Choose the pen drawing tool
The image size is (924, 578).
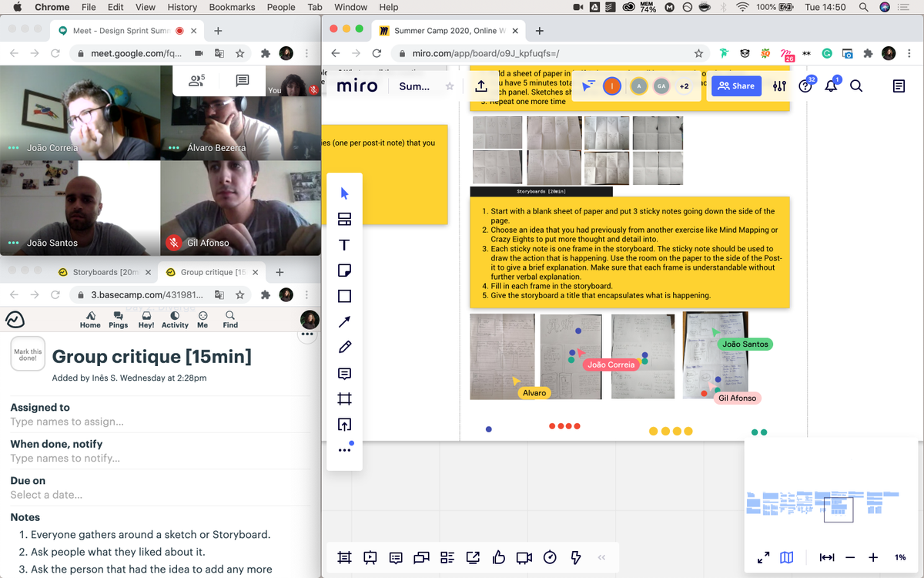pyautogui.click(x=344, y=347)
